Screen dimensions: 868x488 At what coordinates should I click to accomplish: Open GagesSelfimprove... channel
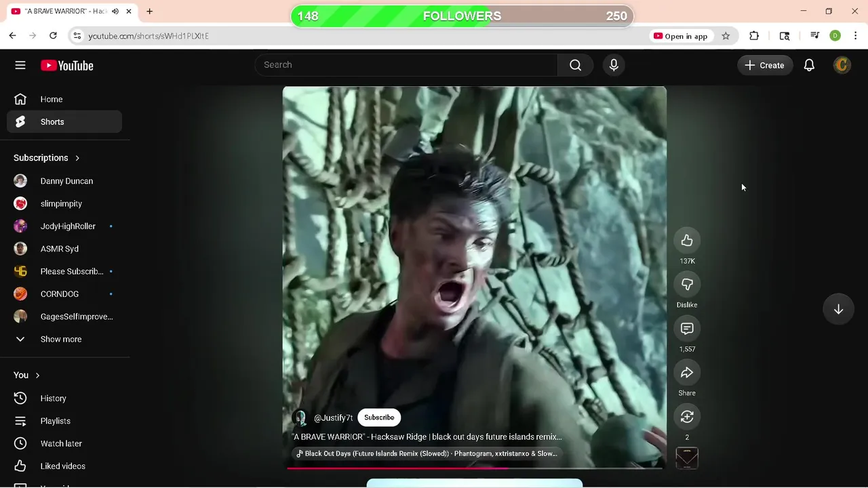click(x=64, y=317)
